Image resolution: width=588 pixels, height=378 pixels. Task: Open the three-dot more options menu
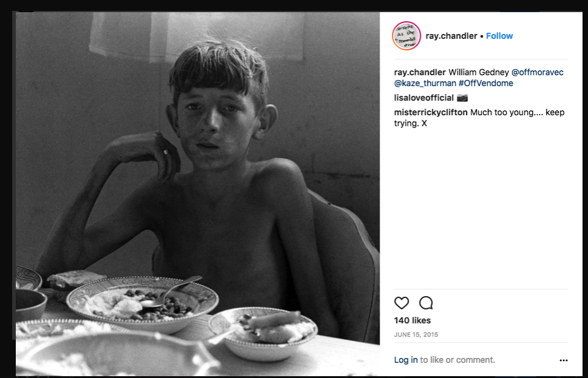[563, 360]
